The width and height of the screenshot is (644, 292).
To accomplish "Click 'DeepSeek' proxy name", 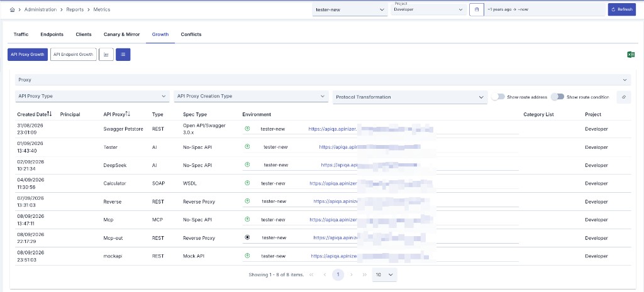I will (x=115, y=165).
